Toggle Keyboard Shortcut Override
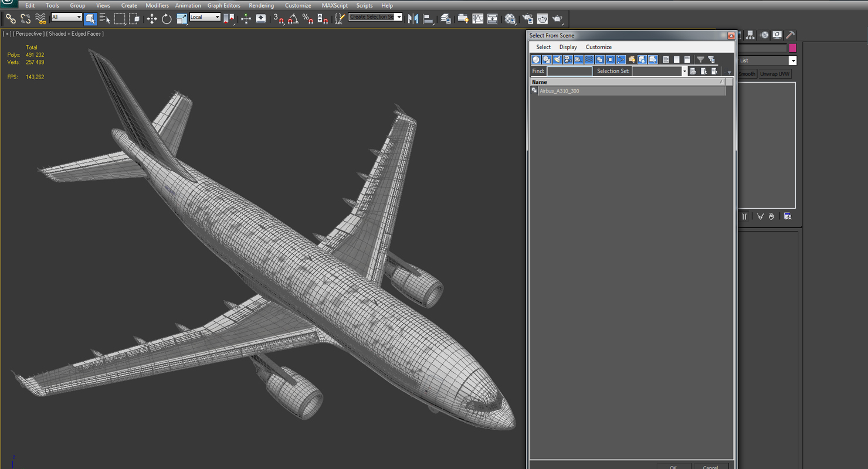Viewport: 868px width, 469px height. point(261,19)
